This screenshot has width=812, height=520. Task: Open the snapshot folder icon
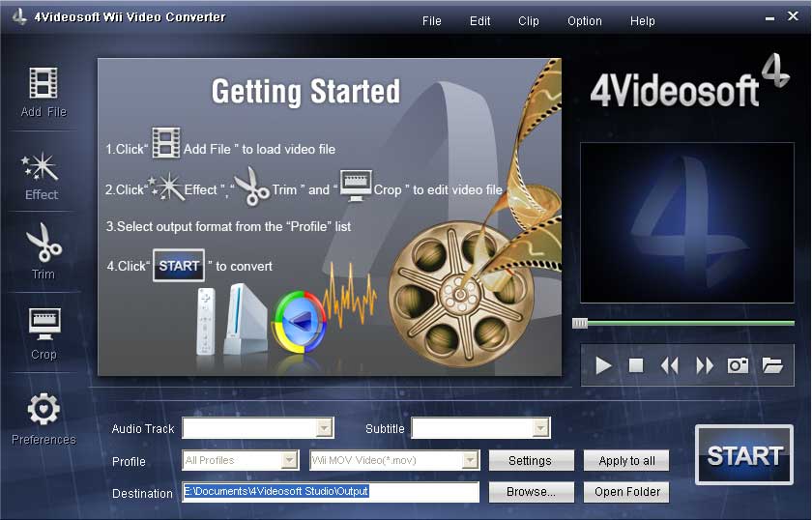771,365
